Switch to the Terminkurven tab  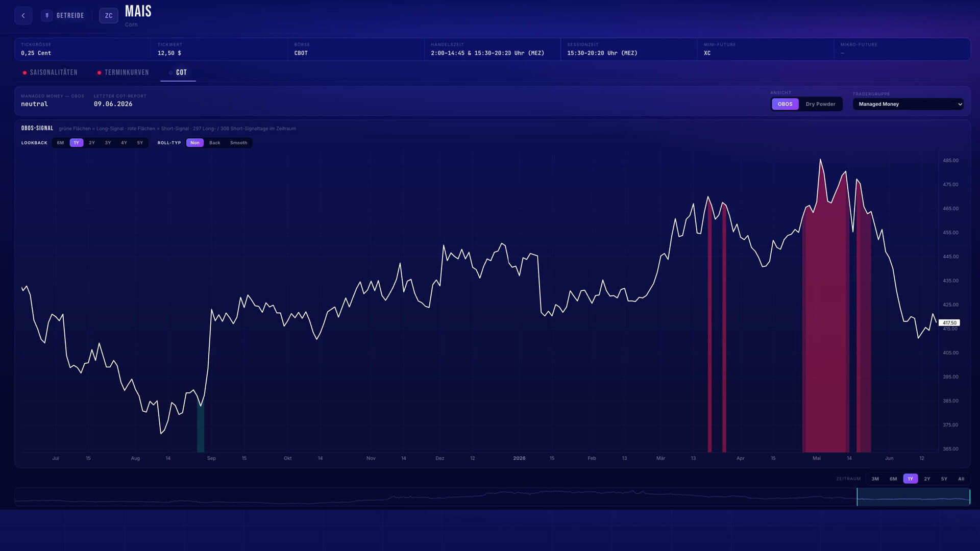[x=123, y=72]
